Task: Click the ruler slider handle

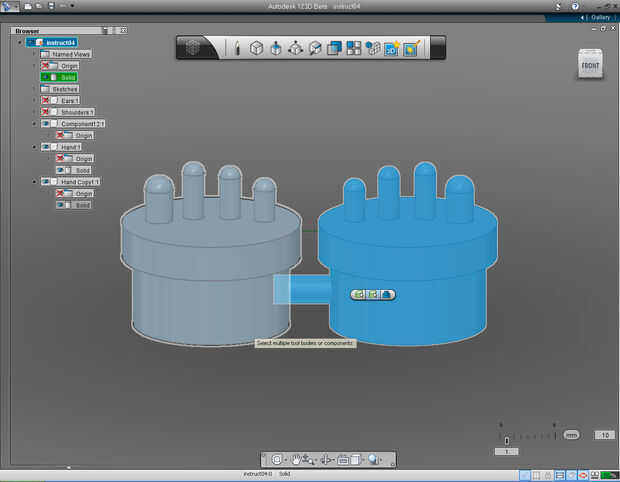Action: click(x=507, y=440)
